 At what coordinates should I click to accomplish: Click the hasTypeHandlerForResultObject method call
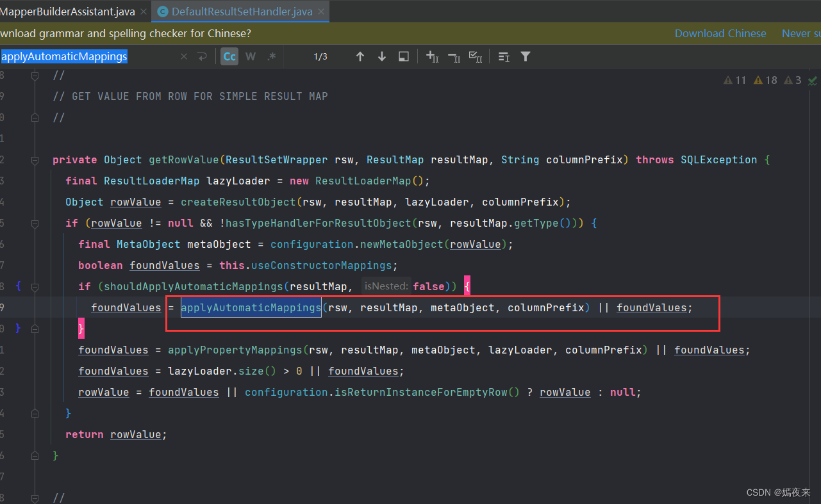pos(318,223)
